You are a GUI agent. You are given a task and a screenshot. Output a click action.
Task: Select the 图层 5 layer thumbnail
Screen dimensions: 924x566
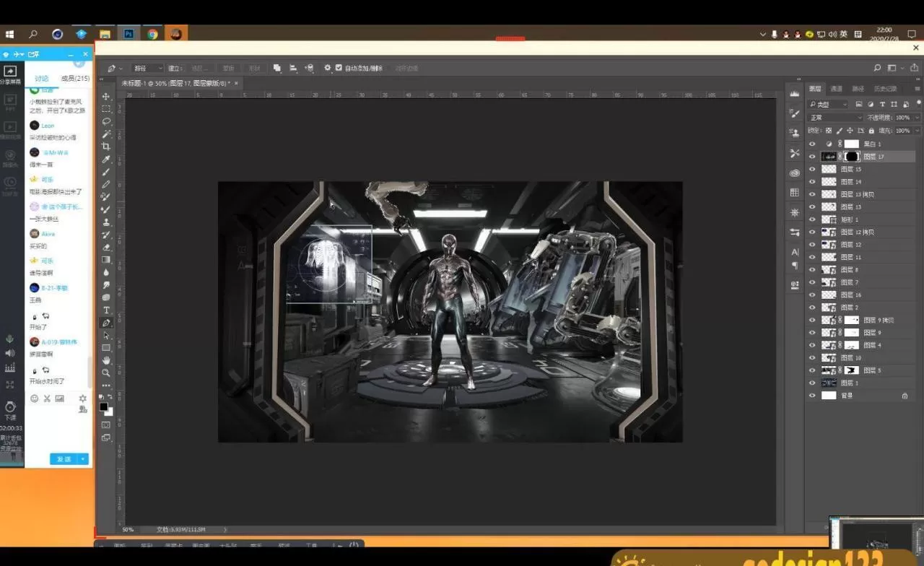(829, 370)
